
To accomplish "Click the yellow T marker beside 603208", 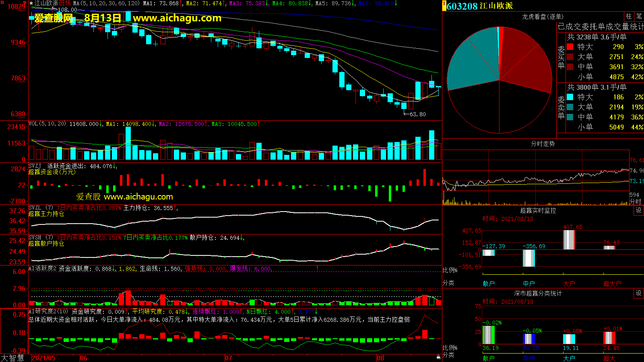I will coord(444,6).
